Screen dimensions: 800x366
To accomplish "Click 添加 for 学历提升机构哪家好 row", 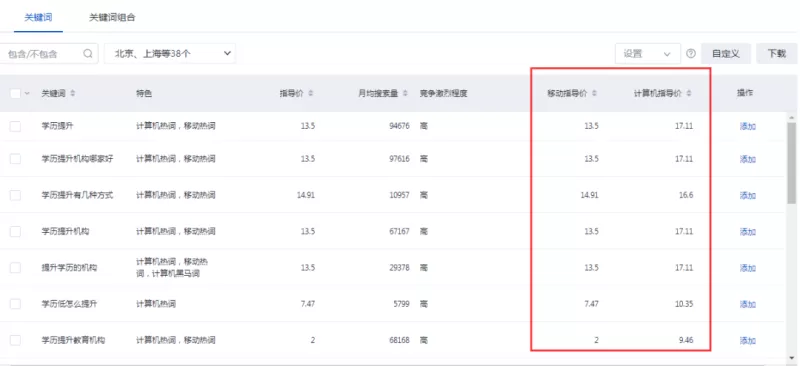I will 747,159.
